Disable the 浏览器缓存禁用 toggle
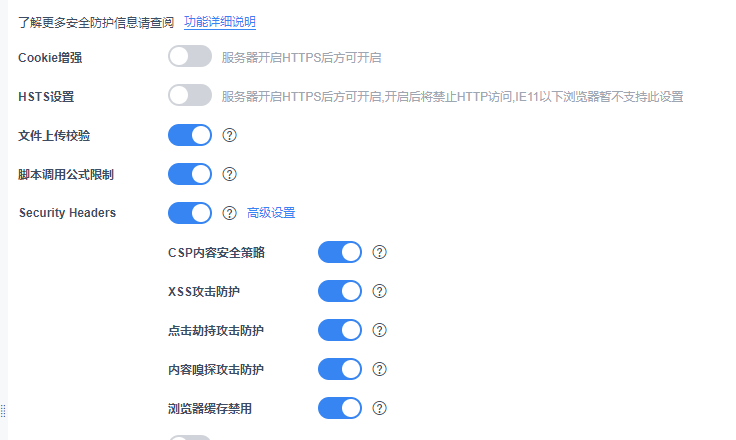Viewport: 736px width, 440px height. [x=340, y=408]
